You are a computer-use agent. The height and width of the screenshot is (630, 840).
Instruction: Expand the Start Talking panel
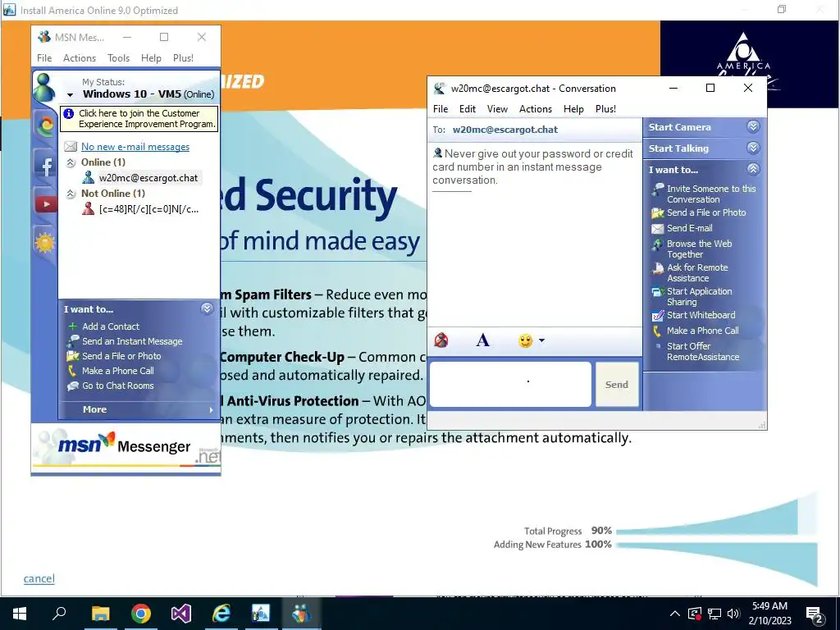753,148
